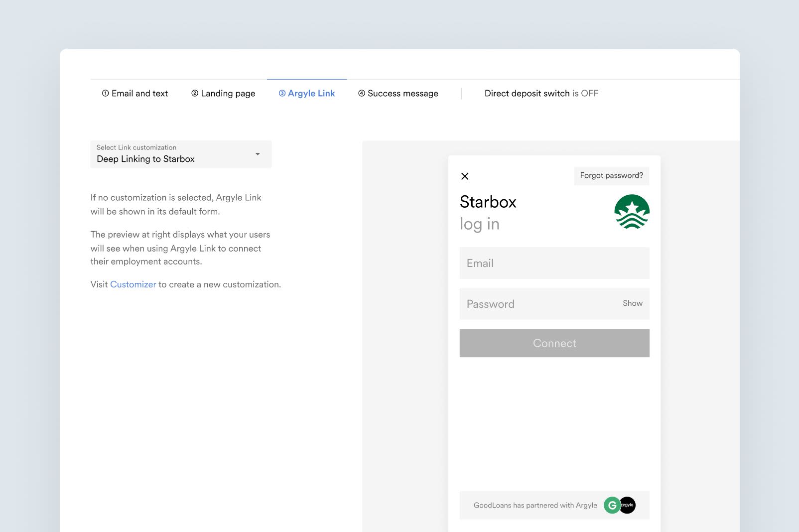The height and width of the screenshot is (532, 799).
Task: Open the Customizer link
Action: 133,284
